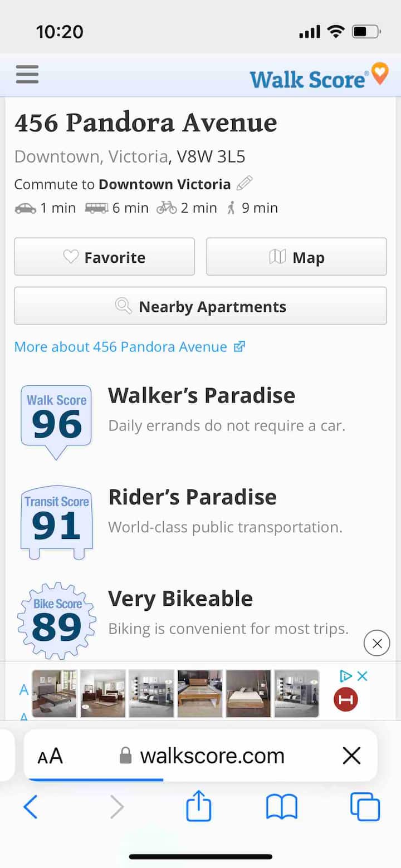Close the AdChoices banner X
Screen dimensions: 401x868
tap(363, 676)
